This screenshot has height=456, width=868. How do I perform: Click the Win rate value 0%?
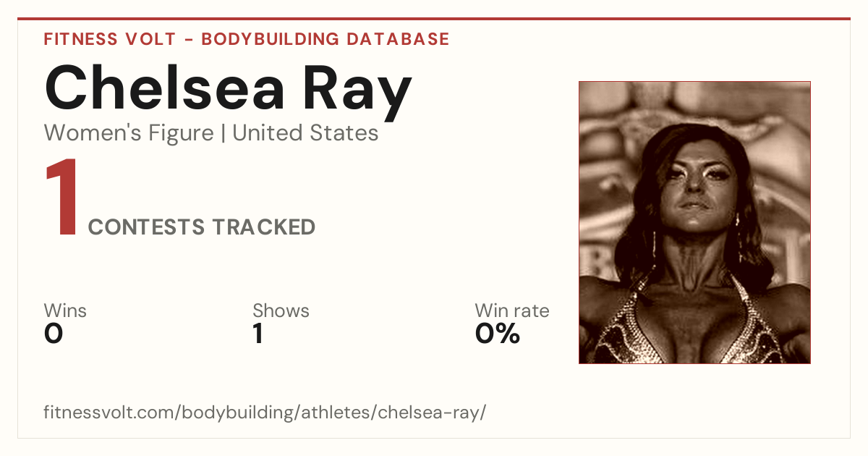tap(498, 334)
